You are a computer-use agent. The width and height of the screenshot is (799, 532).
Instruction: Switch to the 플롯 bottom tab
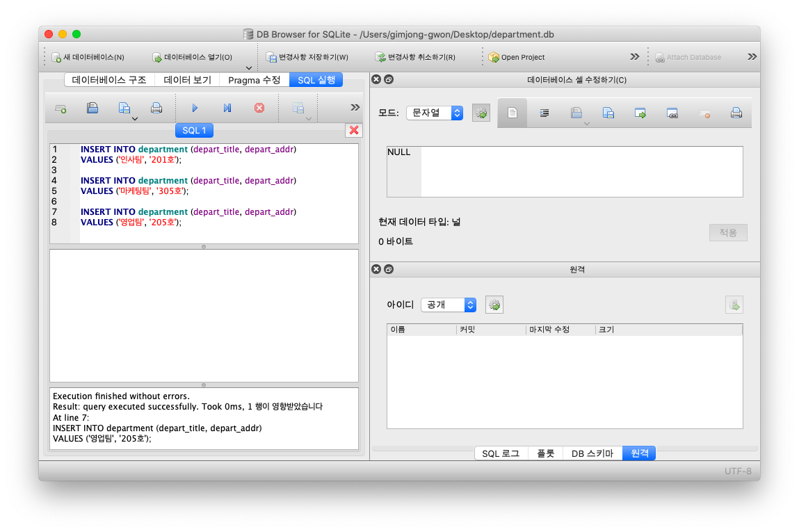[x=545, y=453]
